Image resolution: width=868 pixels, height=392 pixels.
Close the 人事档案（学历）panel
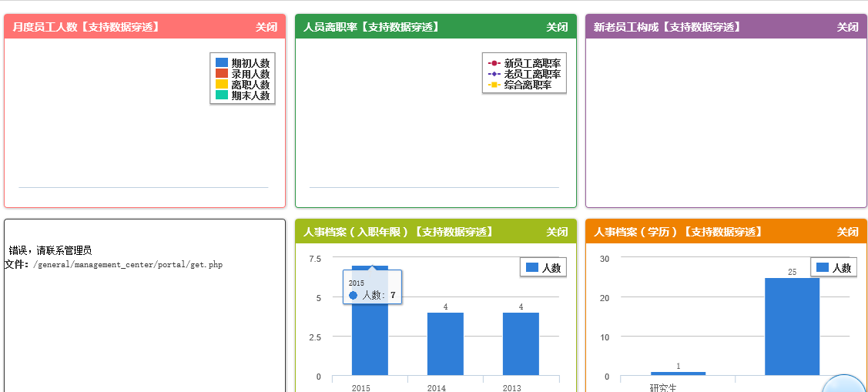[847, 232]
